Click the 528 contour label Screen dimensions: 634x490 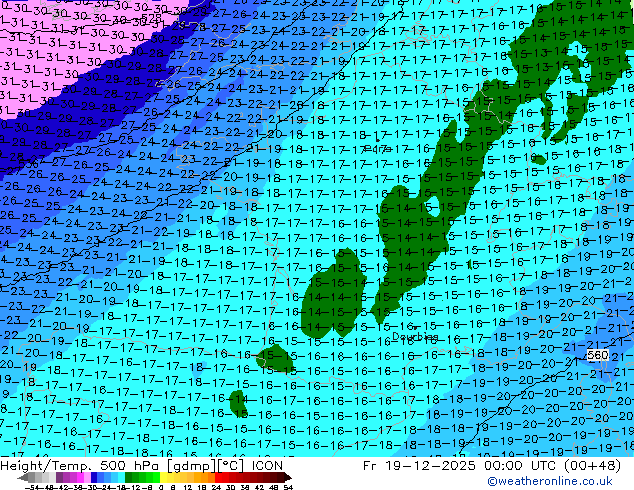pyautogui.click(x=151, y=18)
